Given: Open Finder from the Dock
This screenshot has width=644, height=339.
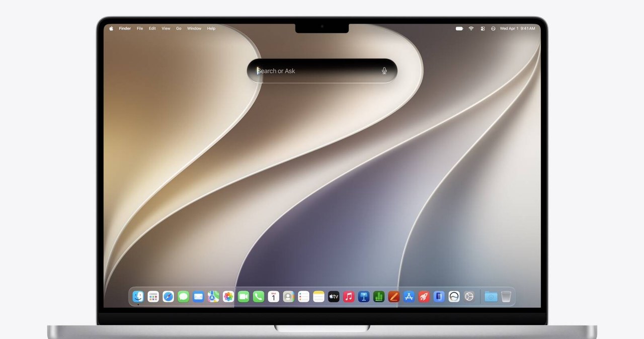Looking at the screenshot, I should click(x=138, y=297).
